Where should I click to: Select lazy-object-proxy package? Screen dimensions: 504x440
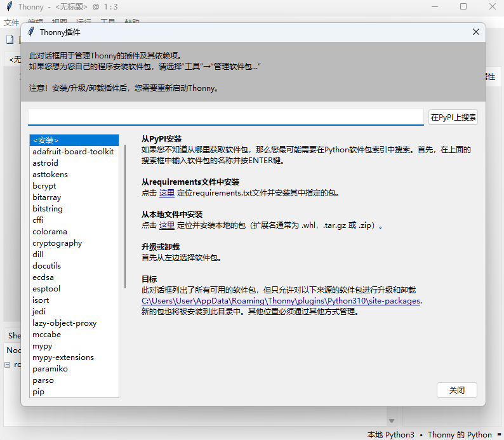point(74,323)
